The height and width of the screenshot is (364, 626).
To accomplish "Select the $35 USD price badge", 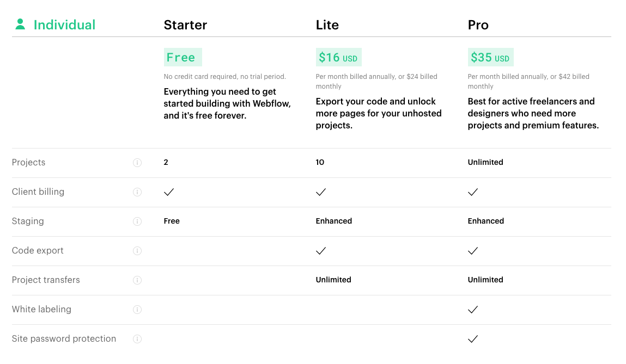I will pos(490,57).
